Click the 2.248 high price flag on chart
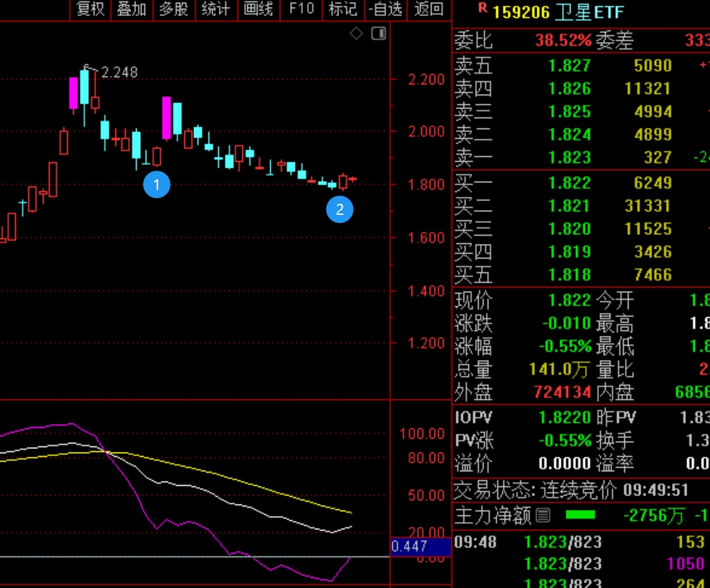 (119, 72)
